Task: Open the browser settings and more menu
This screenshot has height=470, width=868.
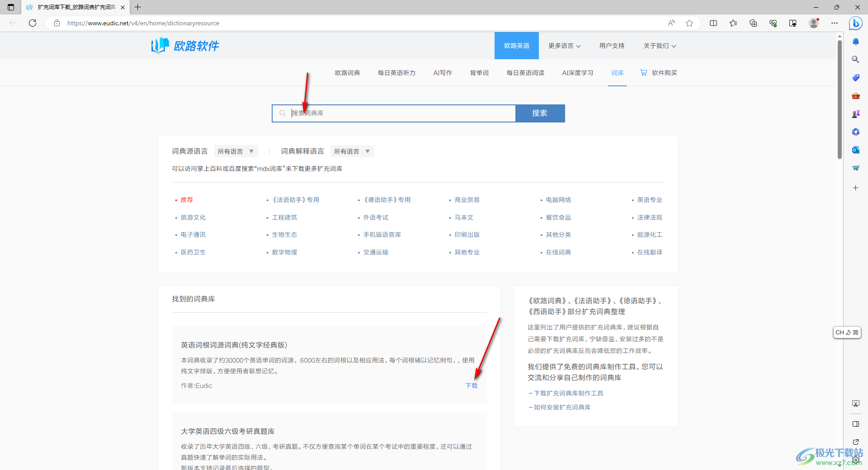Action: tap(835, 23)
